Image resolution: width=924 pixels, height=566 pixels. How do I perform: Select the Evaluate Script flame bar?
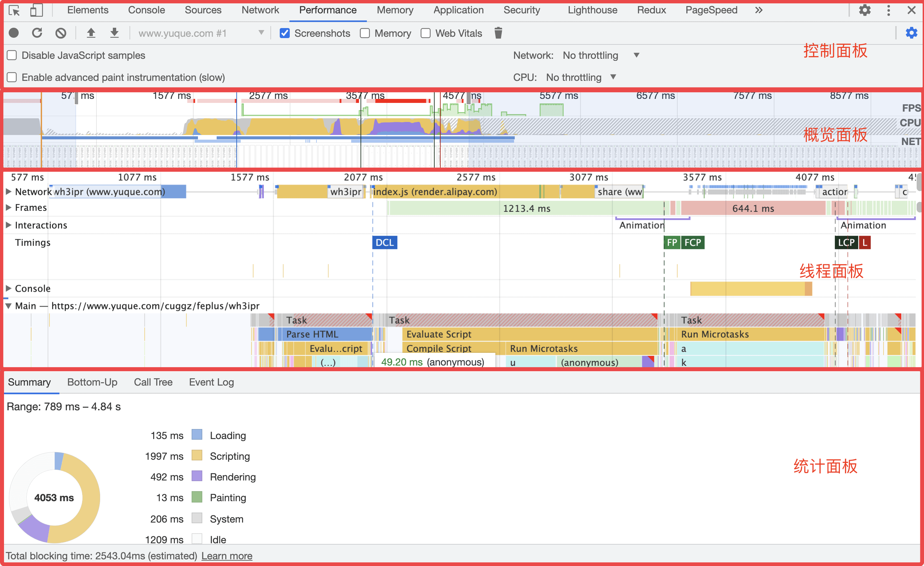coord(439,334)
